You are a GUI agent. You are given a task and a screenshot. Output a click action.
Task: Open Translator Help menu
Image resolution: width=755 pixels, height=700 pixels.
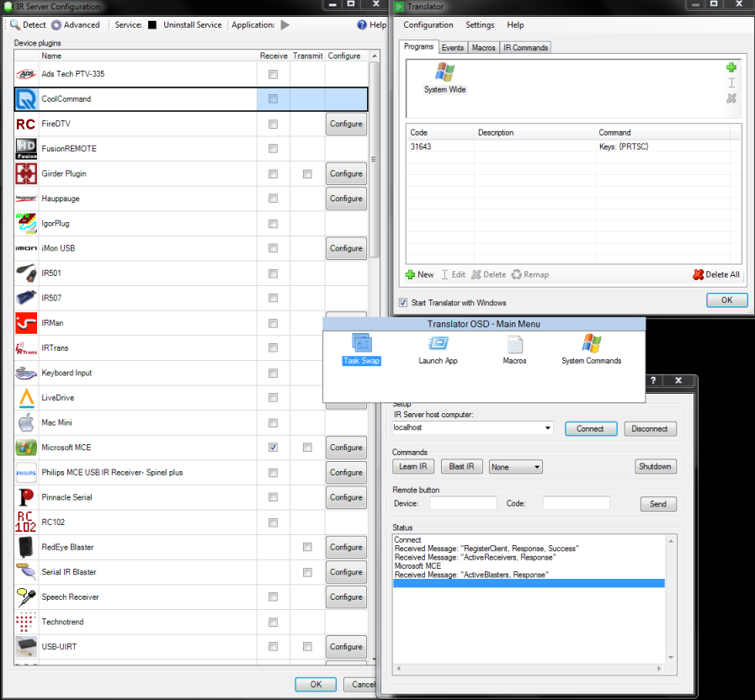click(x=515, y=25)
